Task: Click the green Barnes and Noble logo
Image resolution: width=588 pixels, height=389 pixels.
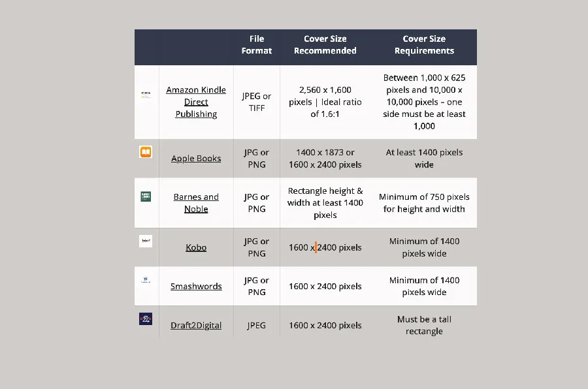Action: [146, 196]
